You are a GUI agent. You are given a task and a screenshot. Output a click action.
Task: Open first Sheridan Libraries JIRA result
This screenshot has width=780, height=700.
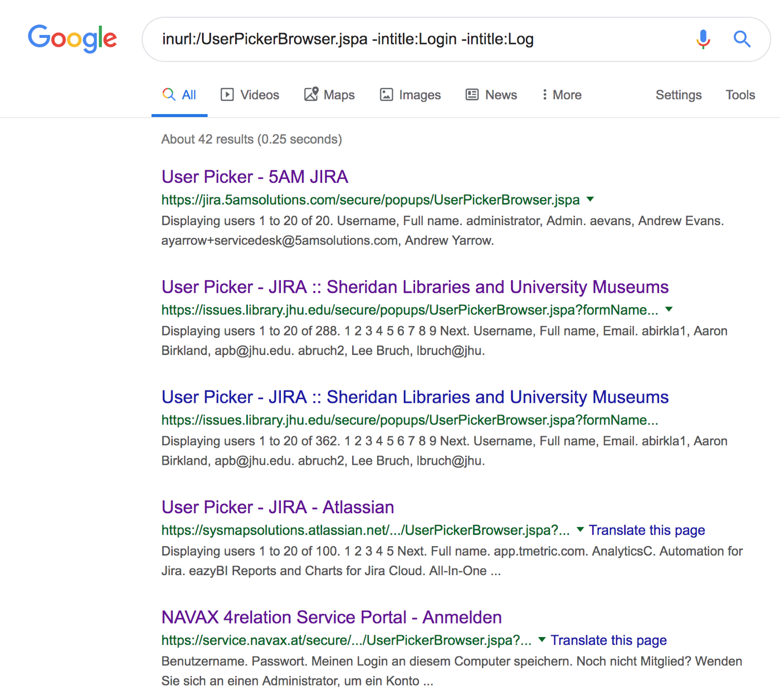(415, 287)
